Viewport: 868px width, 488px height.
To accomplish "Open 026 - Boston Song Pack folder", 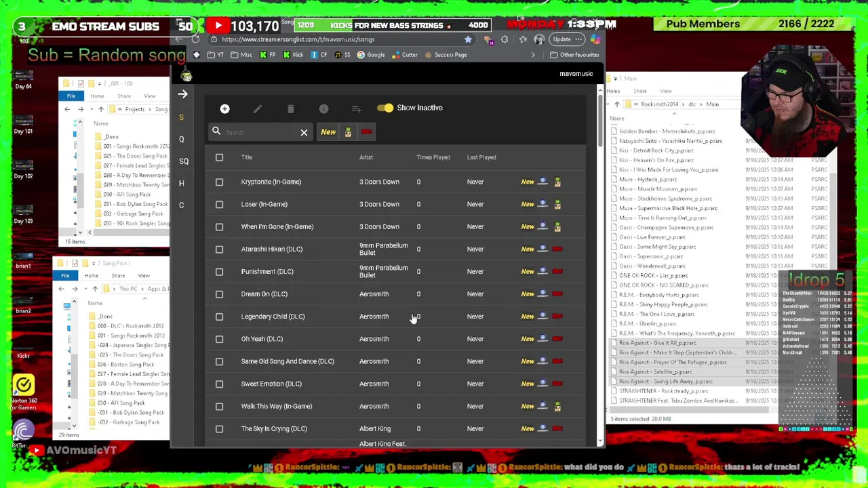I will (128, 365).
